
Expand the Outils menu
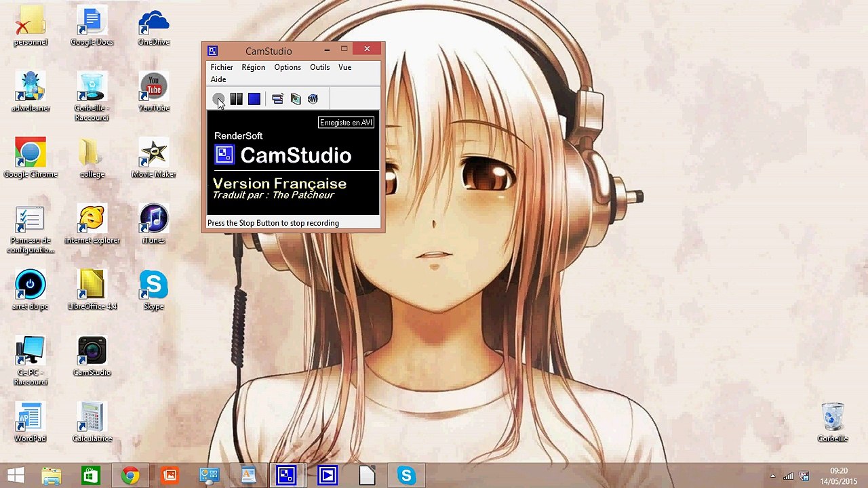coord(319,67)
